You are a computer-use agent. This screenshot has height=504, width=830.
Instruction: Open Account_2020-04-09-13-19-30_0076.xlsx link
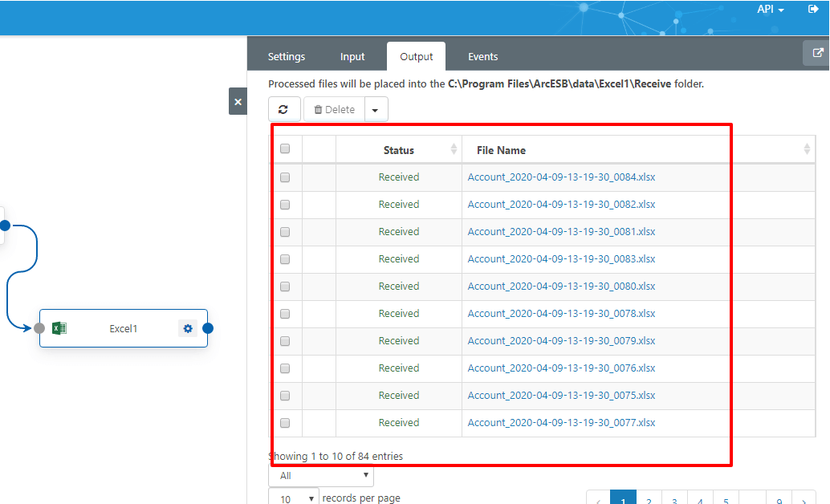pos(561,368)
